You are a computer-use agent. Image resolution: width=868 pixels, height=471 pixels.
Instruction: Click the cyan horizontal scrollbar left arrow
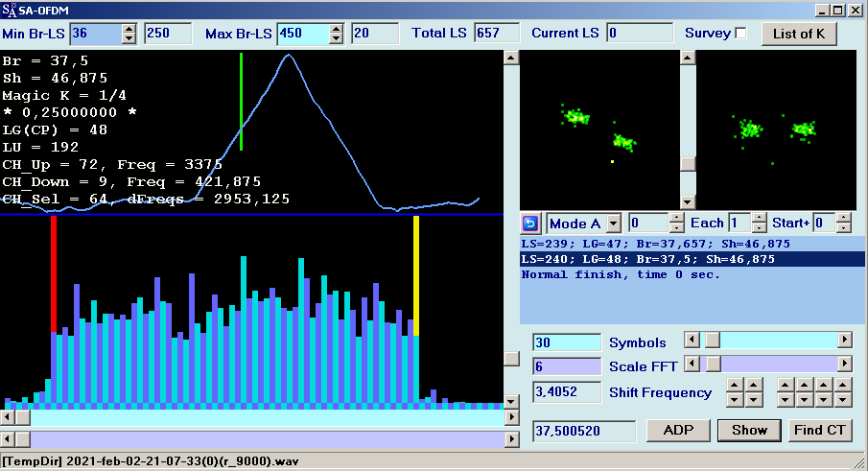(8, 416)
